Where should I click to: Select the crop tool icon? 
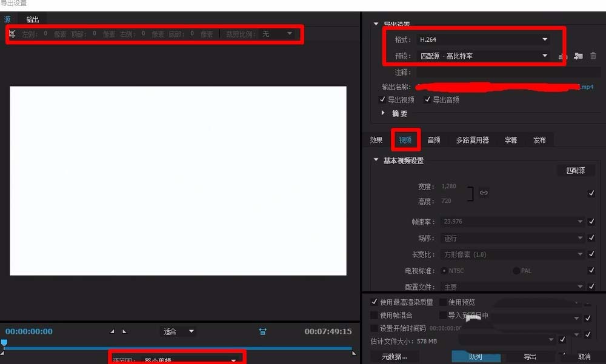[x=12, y=34]
